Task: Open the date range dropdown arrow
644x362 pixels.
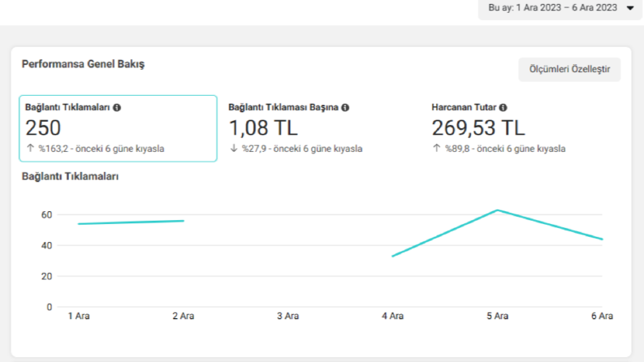Action: [x=630, y=8]
